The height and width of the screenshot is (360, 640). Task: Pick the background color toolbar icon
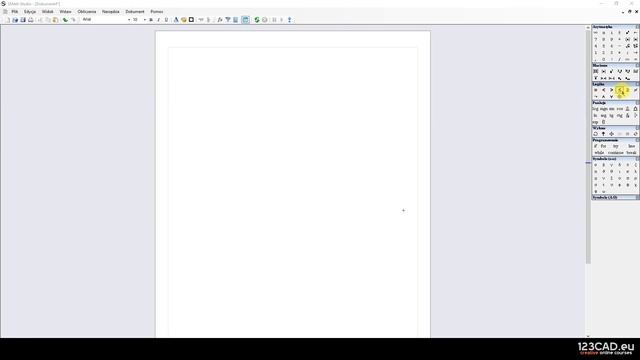(x=184, y=20)
